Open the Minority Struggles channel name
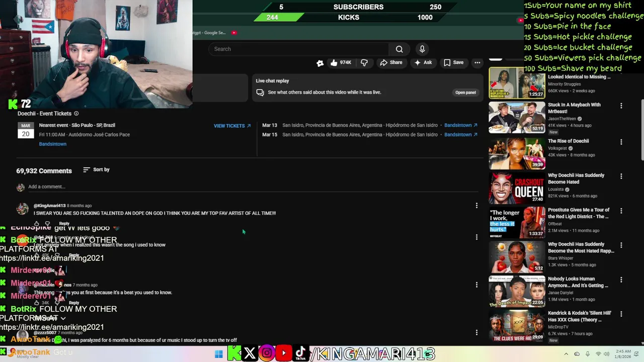 564,84
